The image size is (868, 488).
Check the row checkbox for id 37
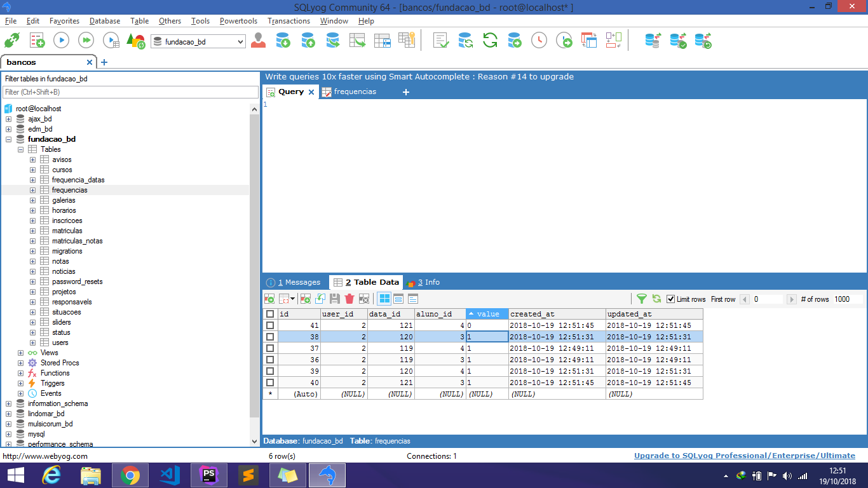[270, 348]
